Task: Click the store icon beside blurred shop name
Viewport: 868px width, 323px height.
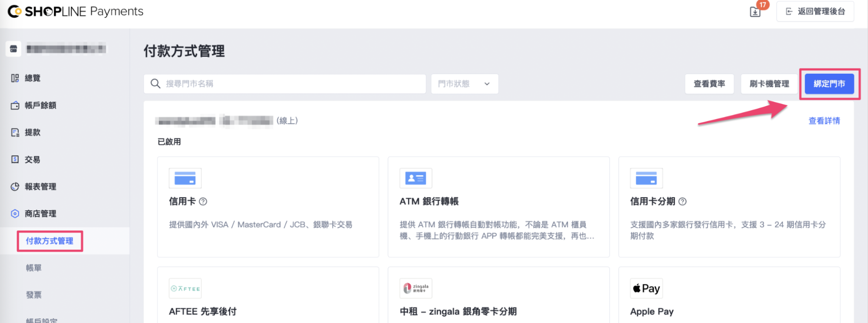Action: (x=13, y=49)
